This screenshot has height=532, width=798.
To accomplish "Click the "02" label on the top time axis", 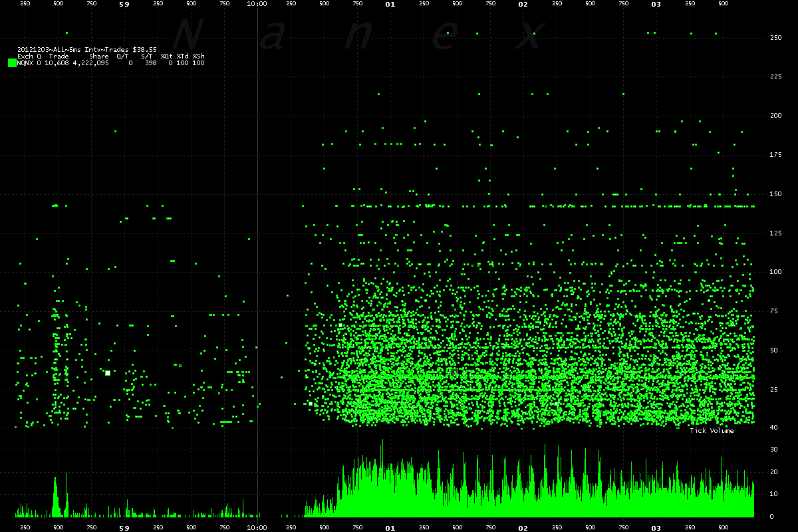I will coord(523,4).
